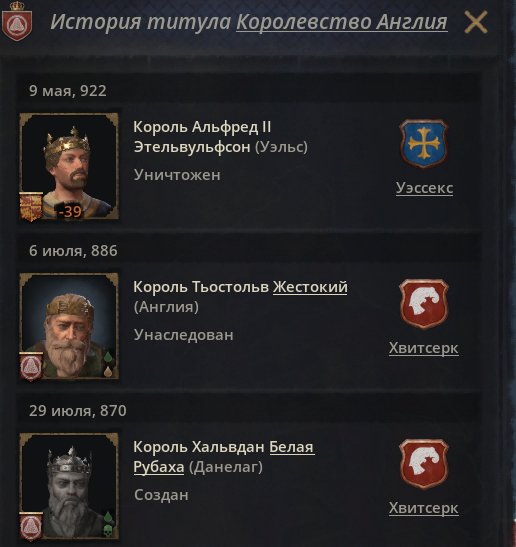Select King Alfred II portrait
Screen dimensions: 516x547
pyautogui.click(x=69, y=166)
